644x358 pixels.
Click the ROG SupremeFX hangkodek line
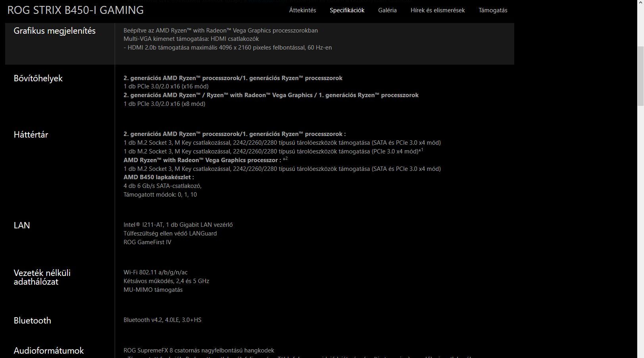click(x=199, y=350)
